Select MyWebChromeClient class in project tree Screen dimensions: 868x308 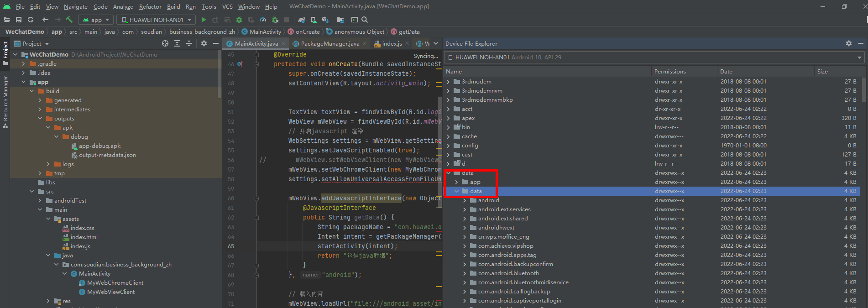[115, 283]
